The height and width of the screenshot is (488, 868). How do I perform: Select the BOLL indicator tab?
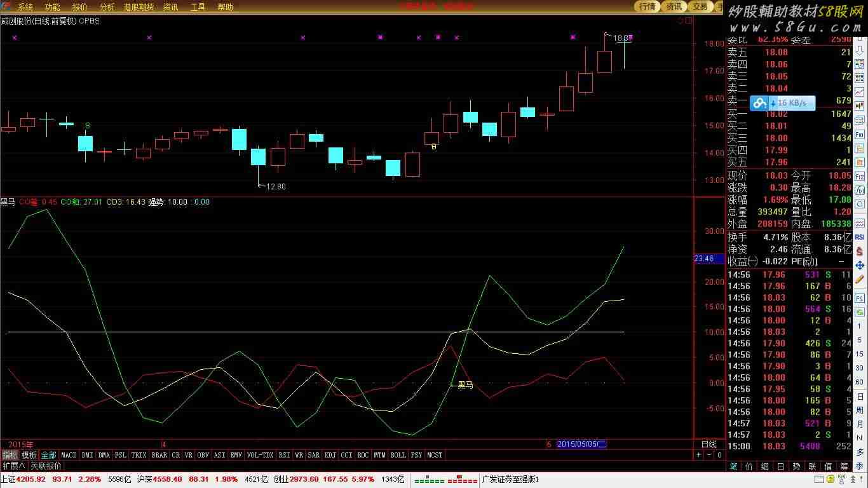point(398,455)
